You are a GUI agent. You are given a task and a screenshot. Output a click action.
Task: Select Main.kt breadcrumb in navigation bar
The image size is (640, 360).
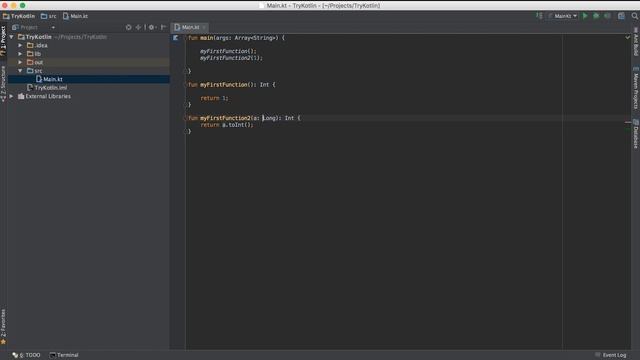[x=76, y=16]
